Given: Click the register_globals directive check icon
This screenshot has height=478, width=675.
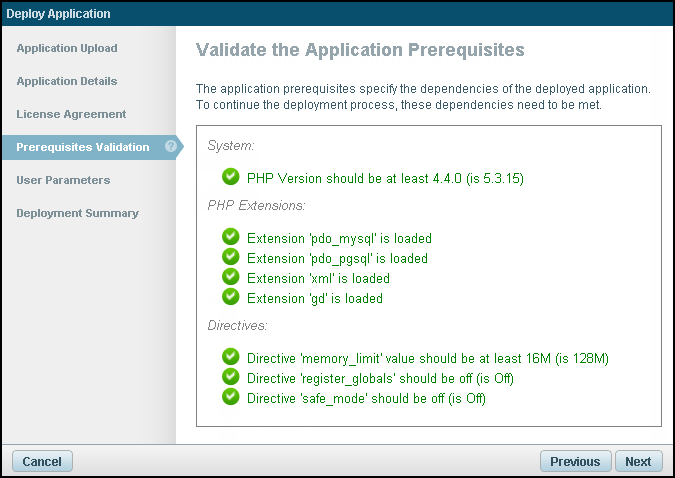Looking at the screenshot, I should pos(231,377).
